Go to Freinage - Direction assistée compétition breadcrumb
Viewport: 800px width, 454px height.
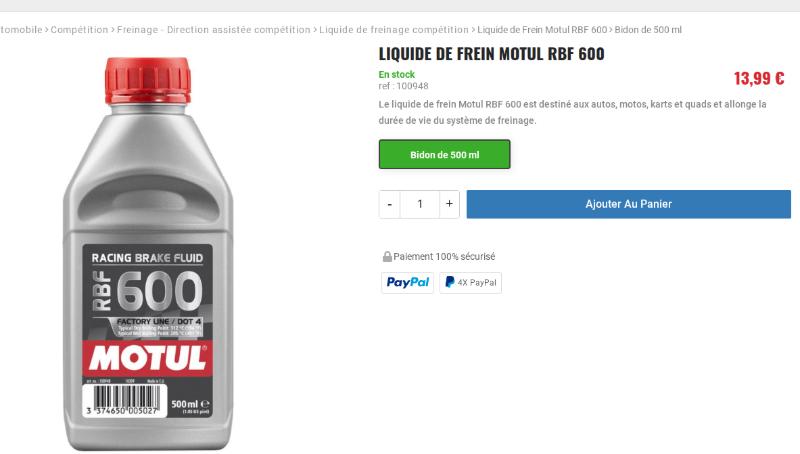(x=213, y=30)
